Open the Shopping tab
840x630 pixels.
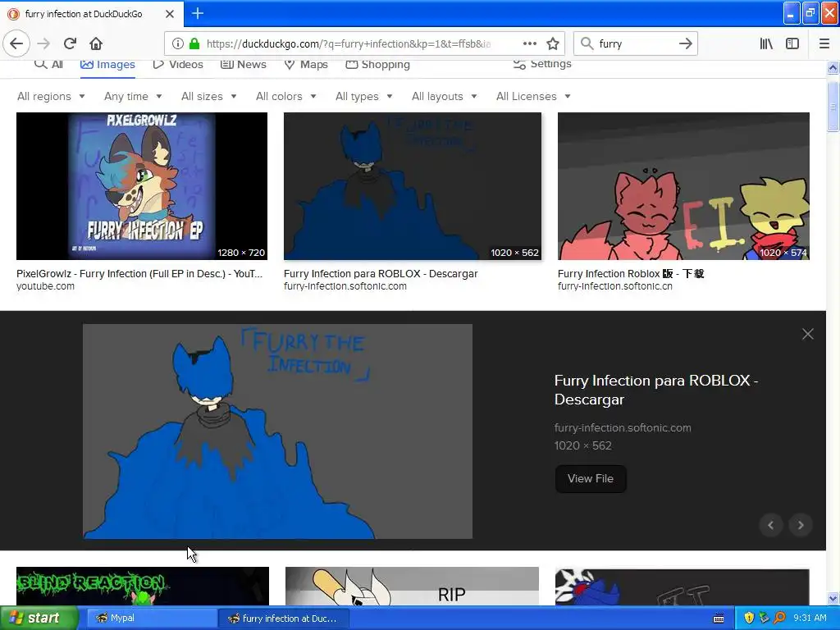377,64
